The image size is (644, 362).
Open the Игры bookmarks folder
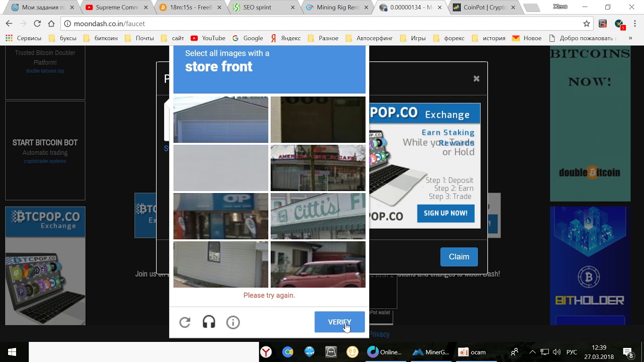[413, 38]
